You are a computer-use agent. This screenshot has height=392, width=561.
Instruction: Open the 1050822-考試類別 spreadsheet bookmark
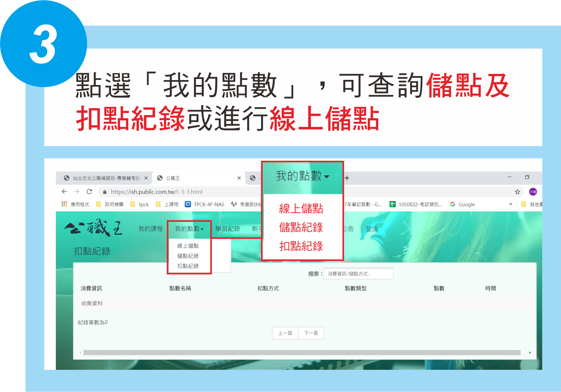point(416,204)
